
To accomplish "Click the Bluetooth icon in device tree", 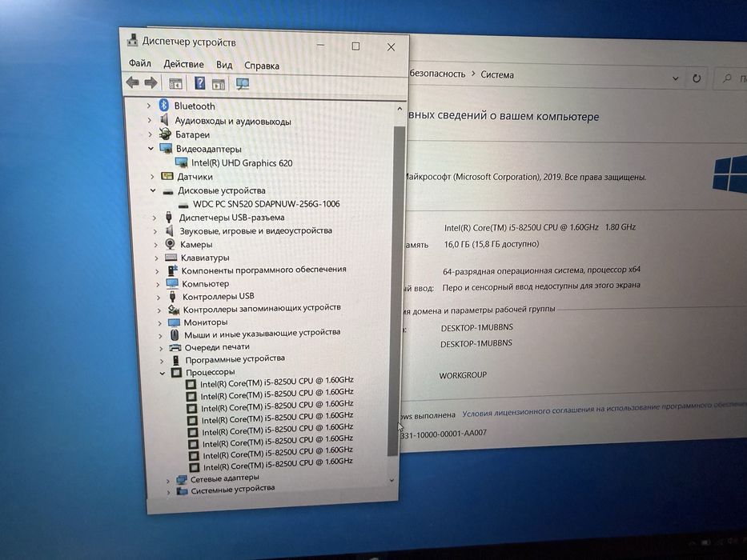I will coord(164,106).
